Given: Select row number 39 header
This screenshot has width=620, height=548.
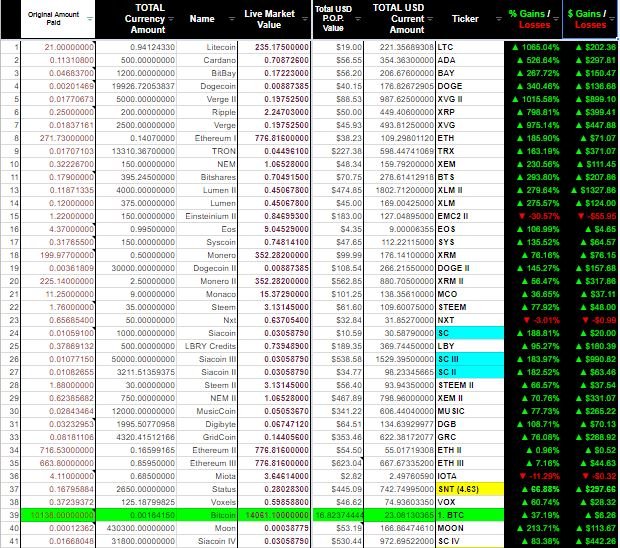Looking at the screenshot, I should pyautogui.click(x=10, y=515).
